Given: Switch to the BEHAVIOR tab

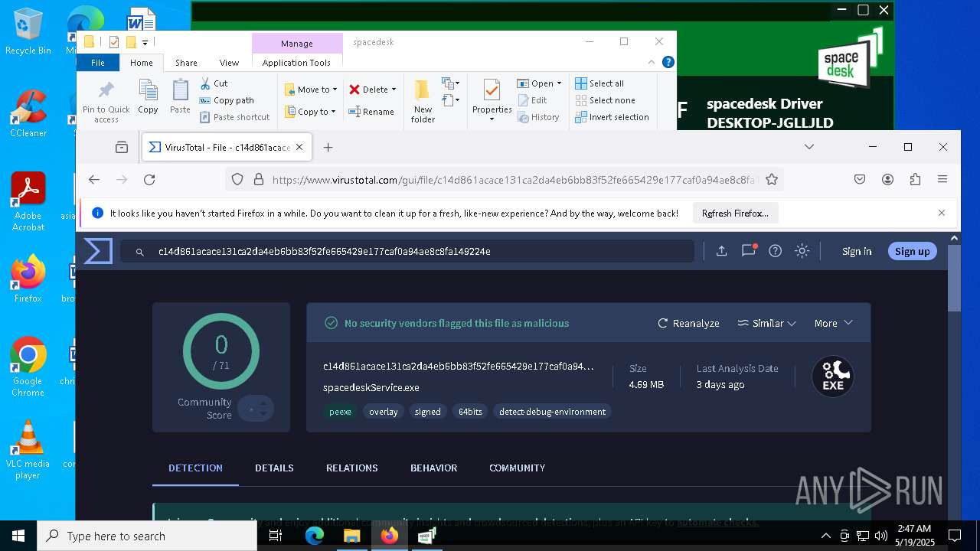Looking at the screenshot, I should point(433,468).
